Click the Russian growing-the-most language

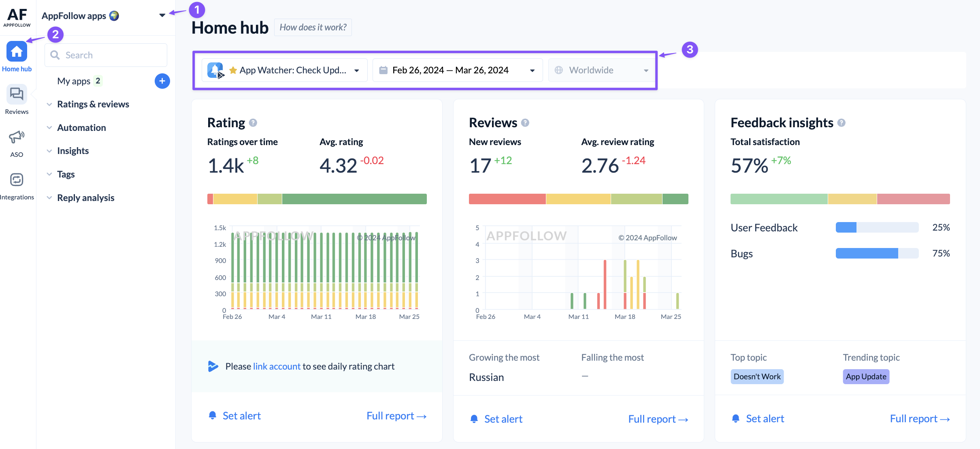click(486, 377)
